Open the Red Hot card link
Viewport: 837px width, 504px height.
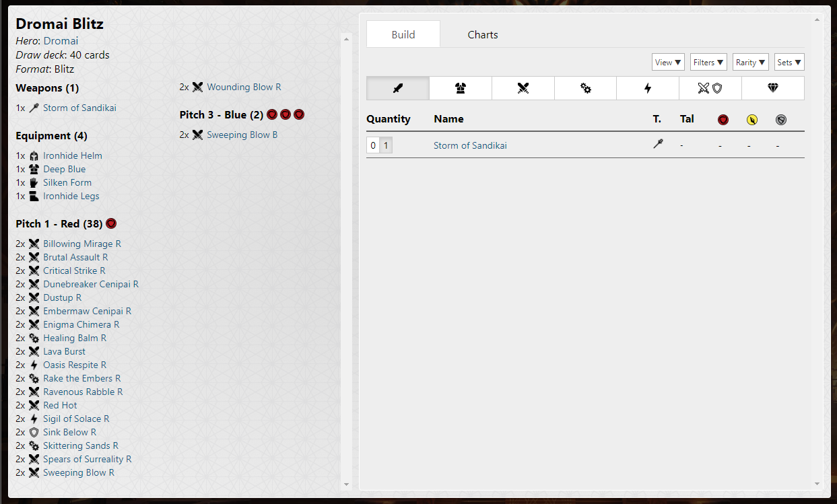(60, 405)
